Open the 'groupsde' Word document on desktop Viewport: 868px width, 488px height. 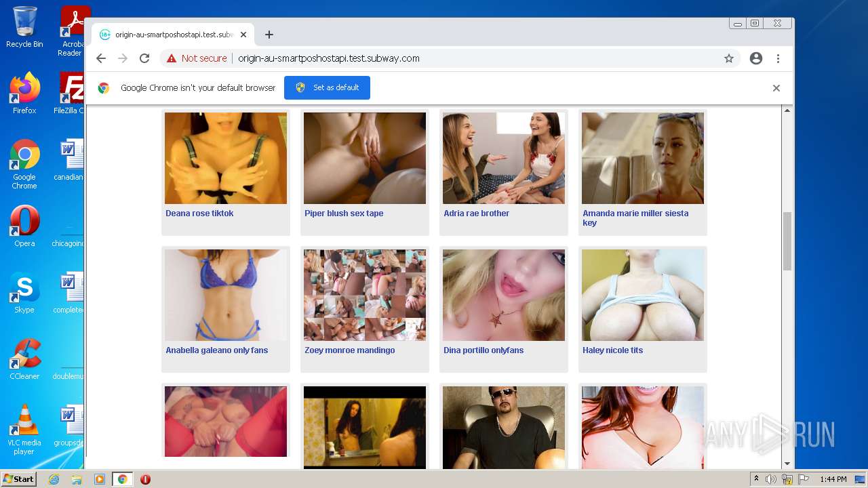(71, 426)
